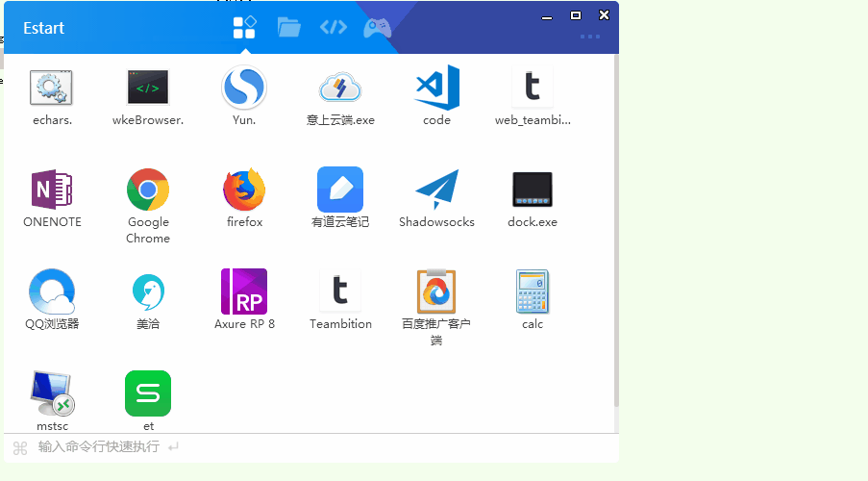Launch wkeBrowser from the app grid
This screenshot has height=481, width=868.
[x=148, y=88]
